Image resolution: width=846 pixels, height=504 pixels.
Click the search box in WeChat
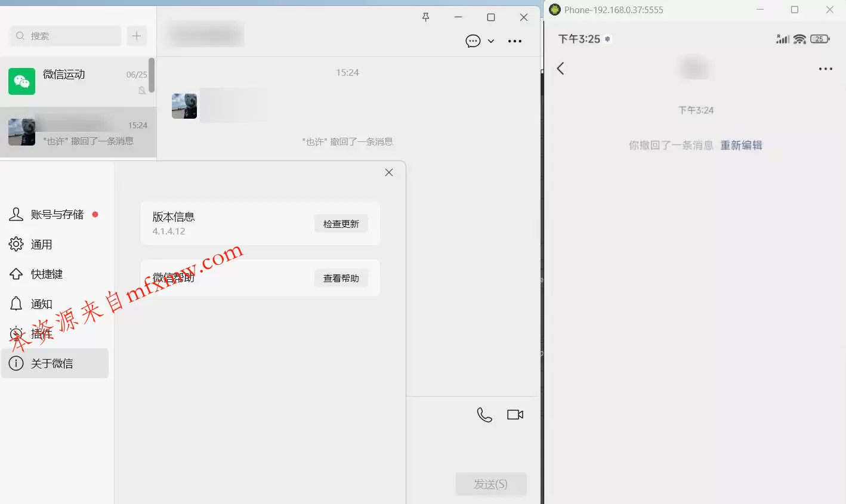coord(65,36)
